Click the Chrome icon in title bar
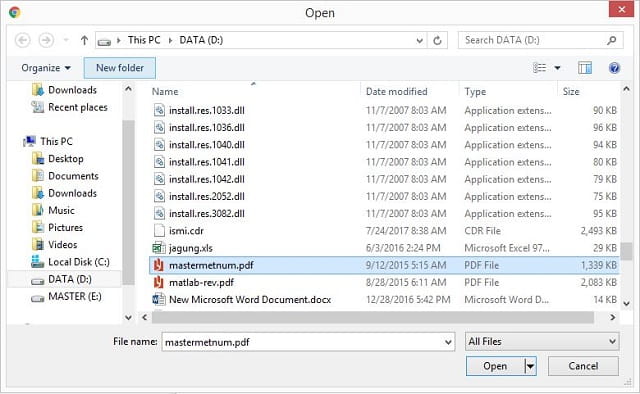The width and height of the screenshot is (640, 394). pos(14,12)
